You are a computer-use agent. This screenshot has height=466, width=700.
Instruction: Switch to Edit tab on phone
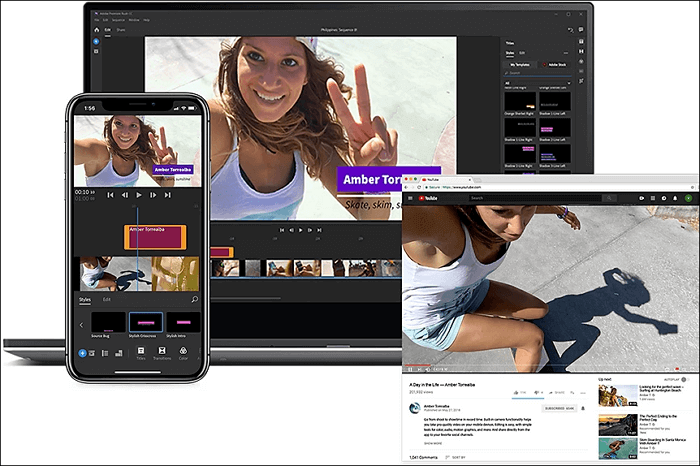pyautogui.click(x=107, y=299)
